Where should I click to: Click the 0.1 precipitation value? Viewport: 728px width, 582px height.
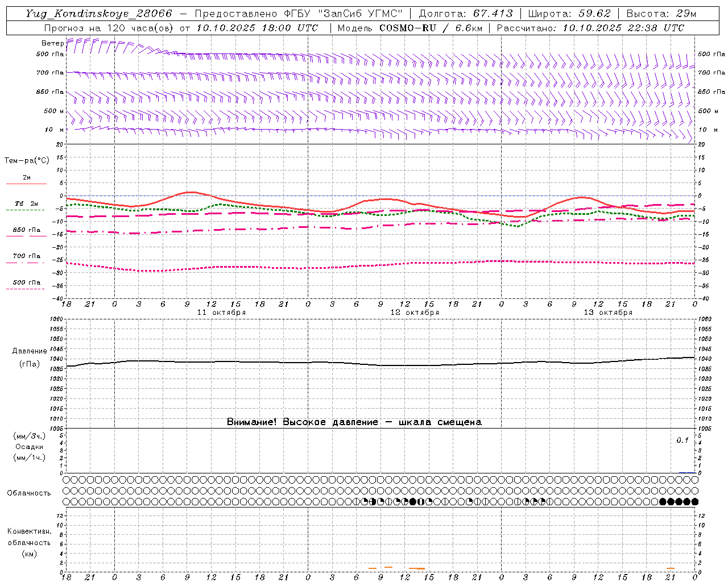tap(682, 440)
